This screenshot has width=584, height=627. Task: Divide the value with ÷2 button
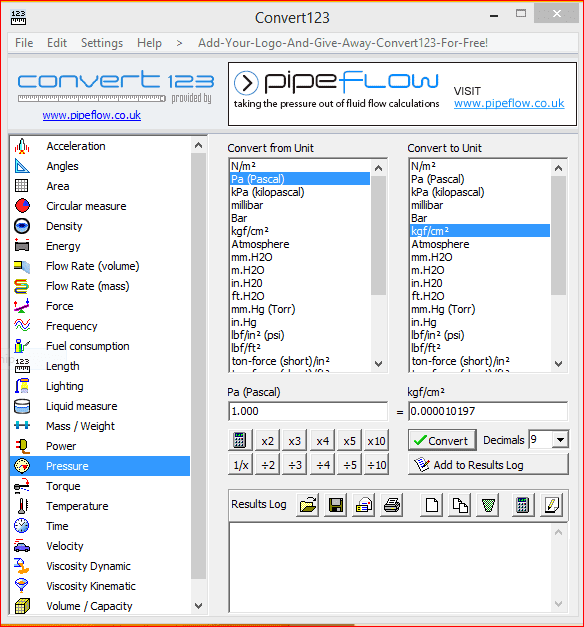pos(268,465)
